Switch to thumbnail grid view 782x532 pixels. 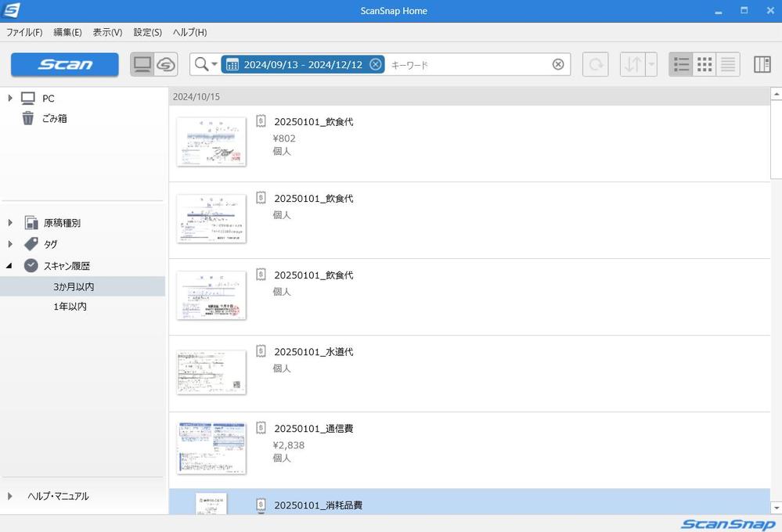pyautogui.click(x=705, y=65)
